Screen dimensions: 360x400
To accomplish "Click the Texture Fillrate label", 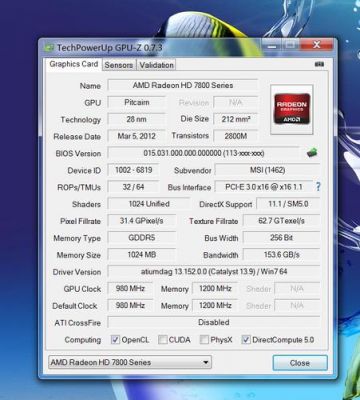I will (214, 221).
